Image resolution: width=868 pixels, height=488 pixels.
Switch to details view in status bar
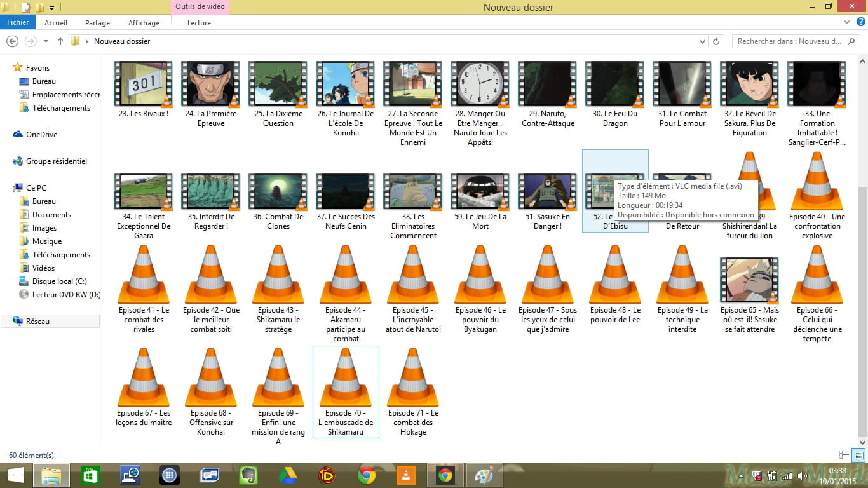[844, 455]
